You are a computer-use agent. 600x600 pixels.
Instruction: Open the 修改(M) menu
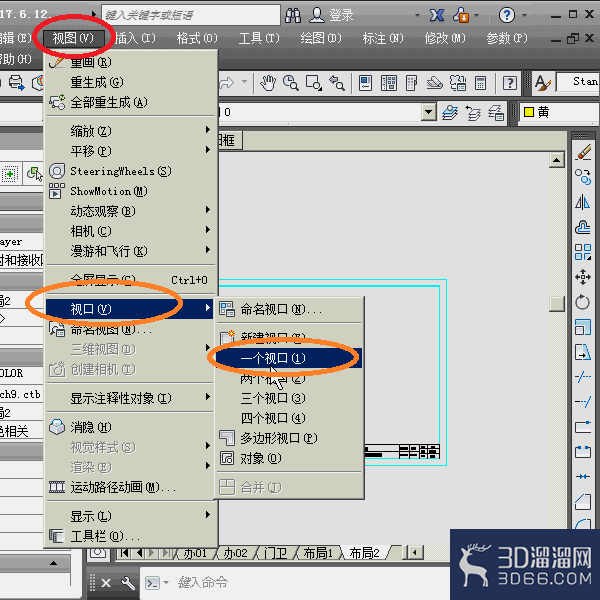445,38
